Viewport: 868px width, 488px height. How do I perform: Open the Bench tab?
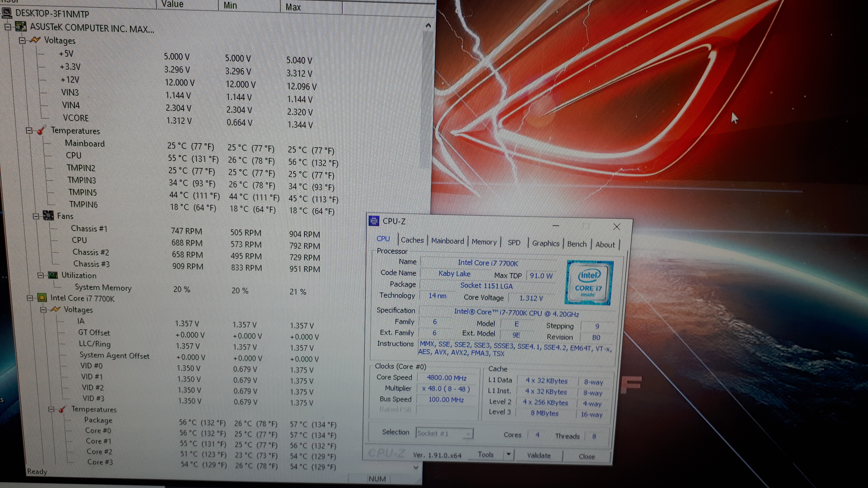[577, 244]
